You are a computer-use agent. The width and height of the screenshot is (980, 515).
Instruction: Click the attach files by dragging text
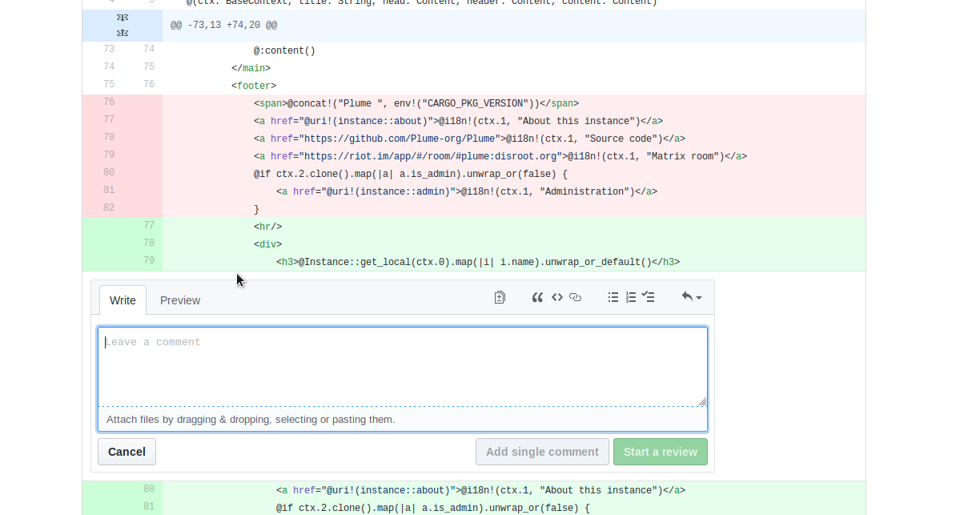251,419
